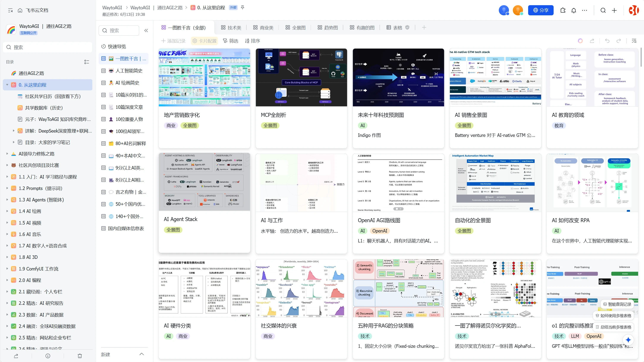Image resolution: width=644 pixels, height=362 pixels.
Task: Add a new view with plus icon after 表格
Action: pos(424,27)
